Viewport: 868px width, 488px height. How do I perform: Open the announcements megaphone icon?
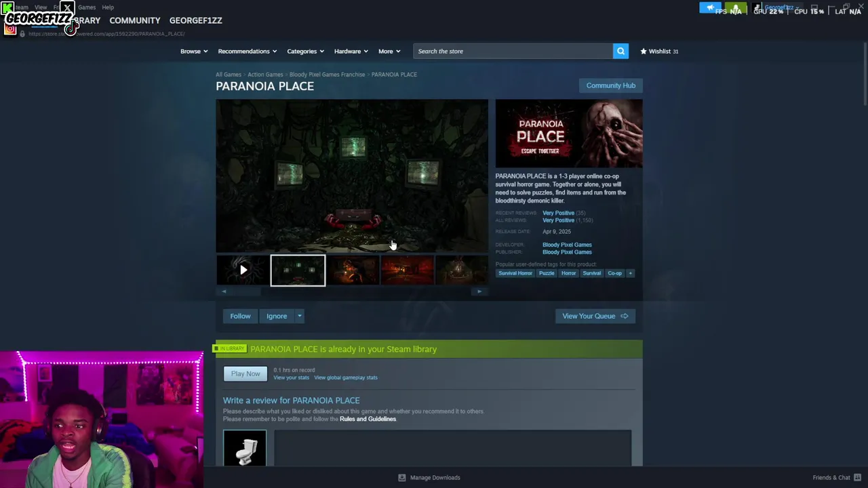[710, 8]
